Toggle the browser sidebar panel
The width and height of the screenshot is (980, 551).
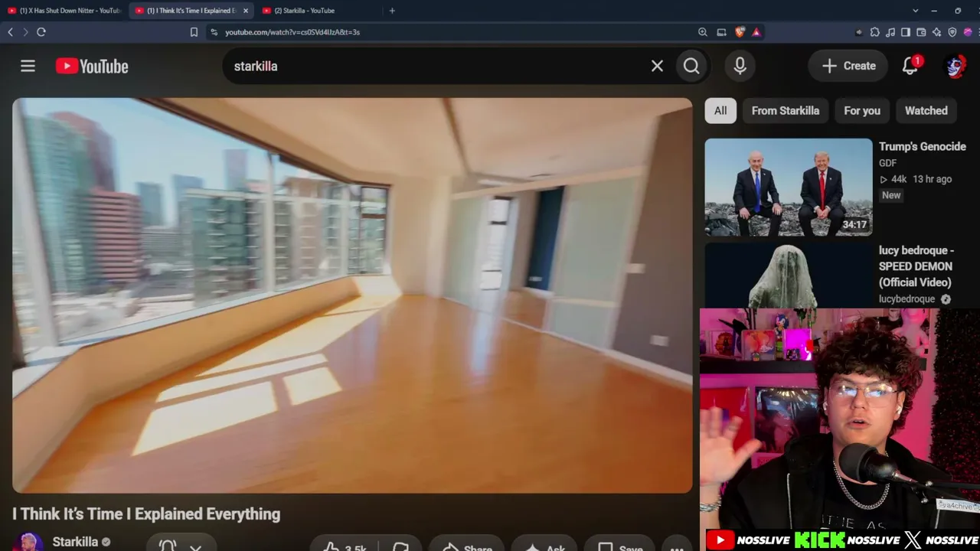906,32
